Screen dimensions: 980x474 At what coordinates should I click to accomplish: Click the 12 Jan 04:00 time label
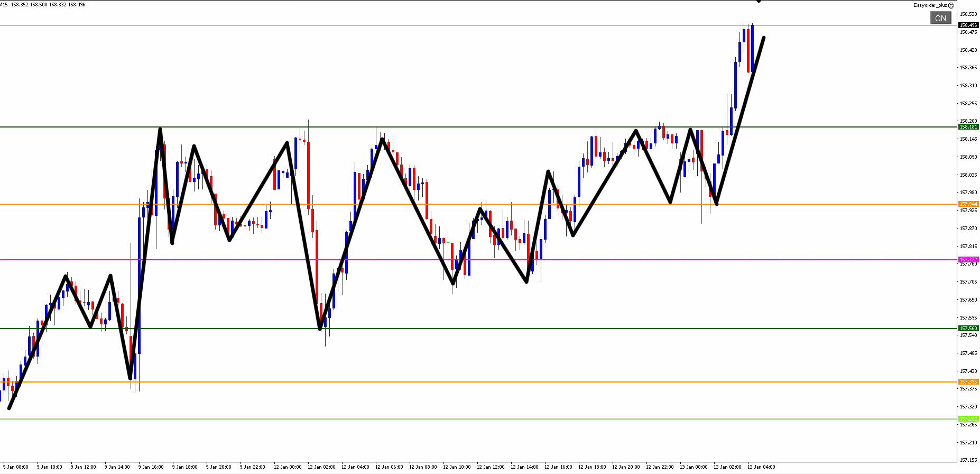(355, 467)
